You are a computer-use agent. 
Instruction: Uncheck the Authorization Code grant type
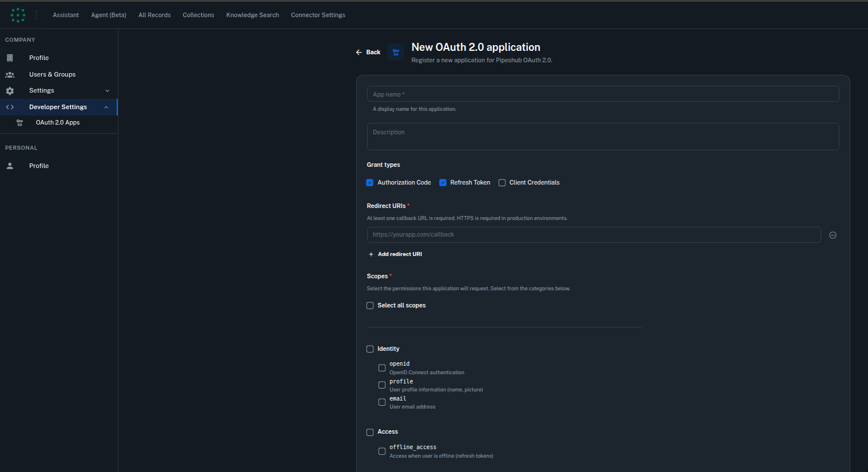click(369, 182)
